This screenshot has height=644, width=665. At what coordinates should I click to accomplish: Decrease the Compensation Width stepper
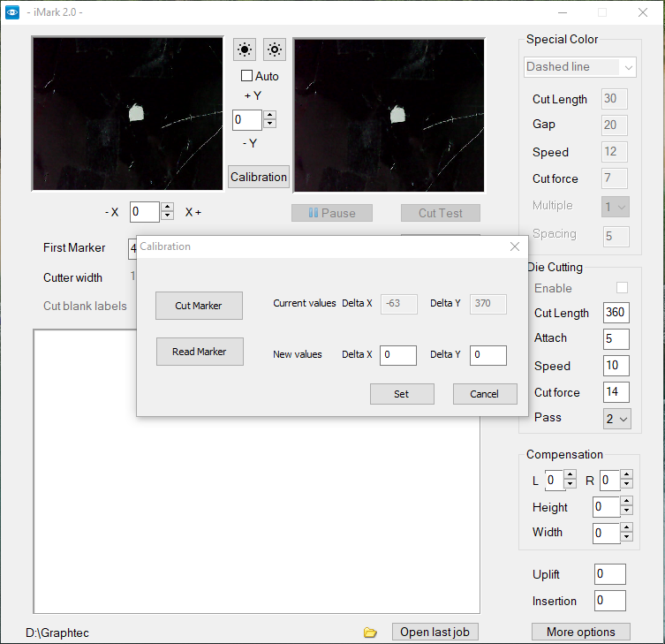click(627, 537)
